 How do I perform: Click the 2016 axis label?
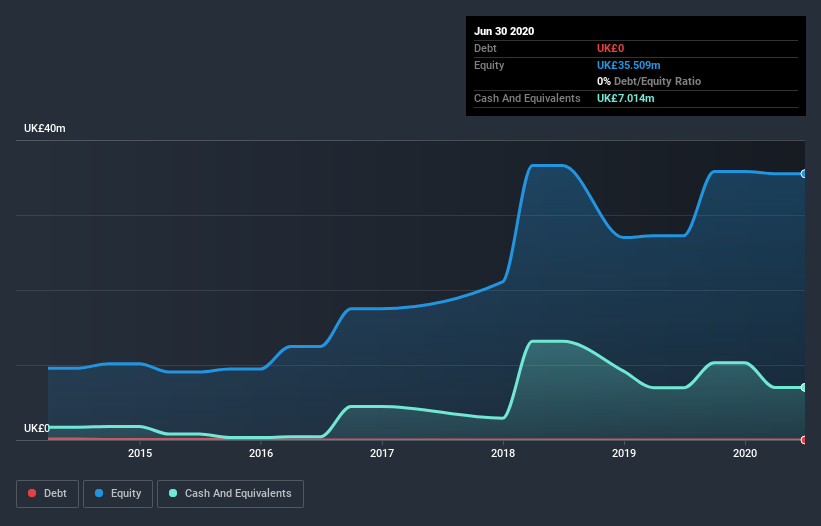[x=261, y=453]
